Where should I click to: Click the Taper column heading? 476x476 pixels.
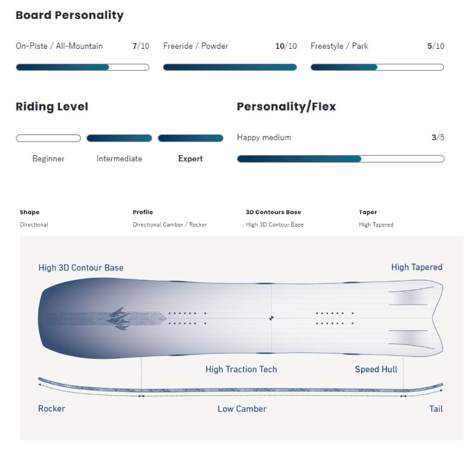pyautogui.click(x=368, y=212)
